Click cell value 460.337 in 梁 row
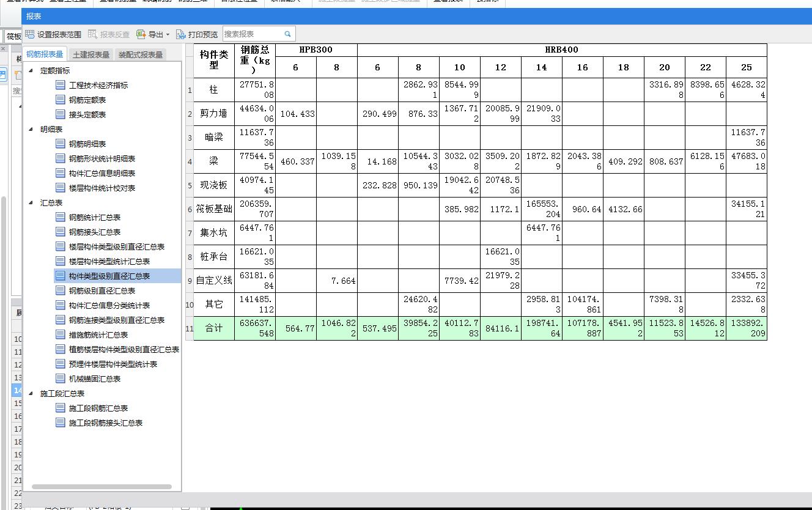Viewport: 812px width, 510px height. pyautogui.click(x=296, y=161)
